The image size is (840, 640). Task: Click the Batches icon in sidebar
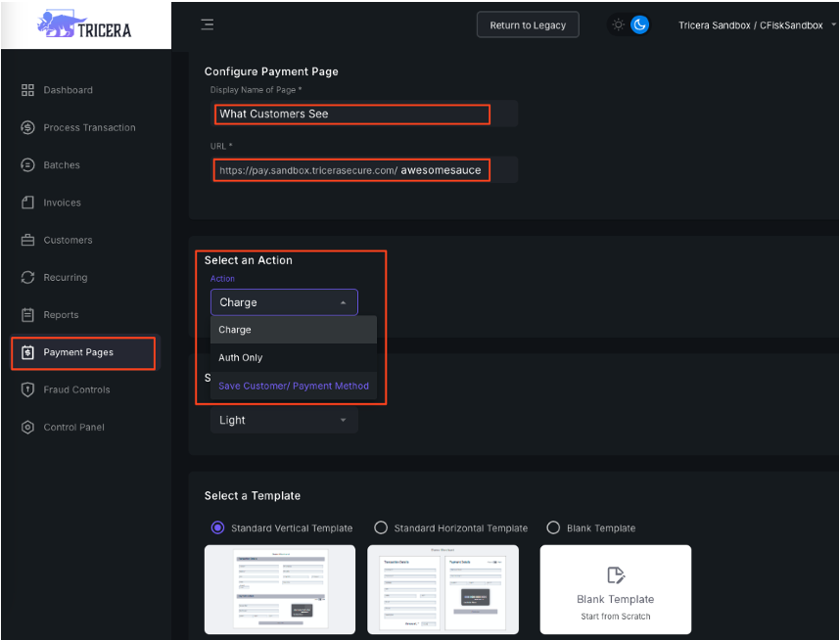[x=27, y=165]
